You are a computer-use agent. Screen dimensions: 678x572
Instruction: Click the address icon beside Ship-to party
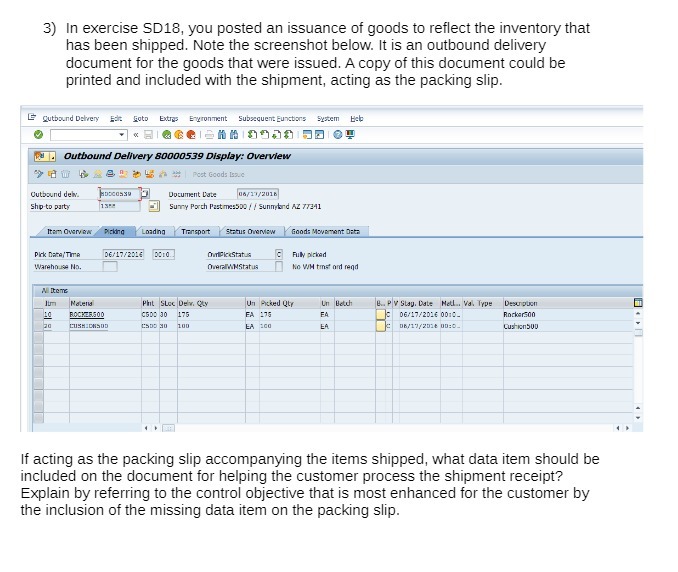[x=154, y=206]
